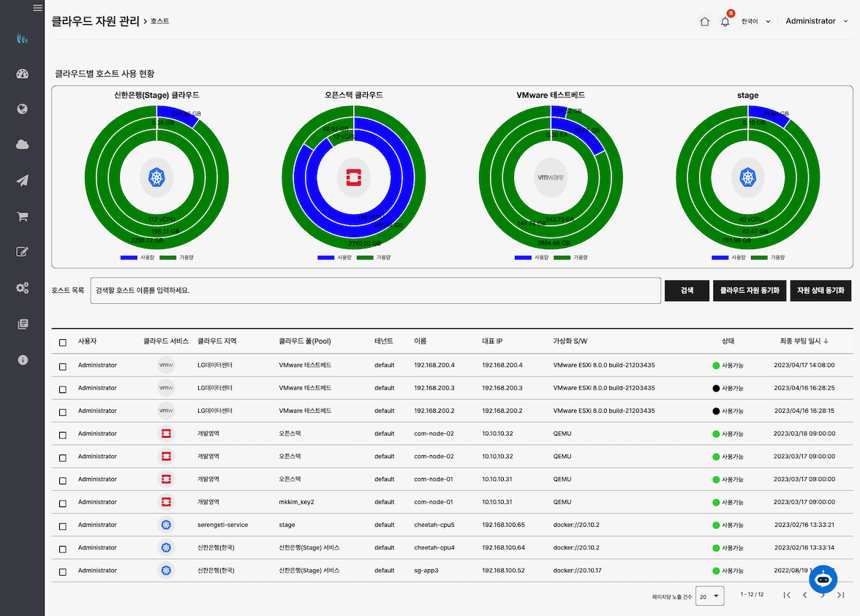Click the 호스트 breadcrumb item

pos(159,22)
